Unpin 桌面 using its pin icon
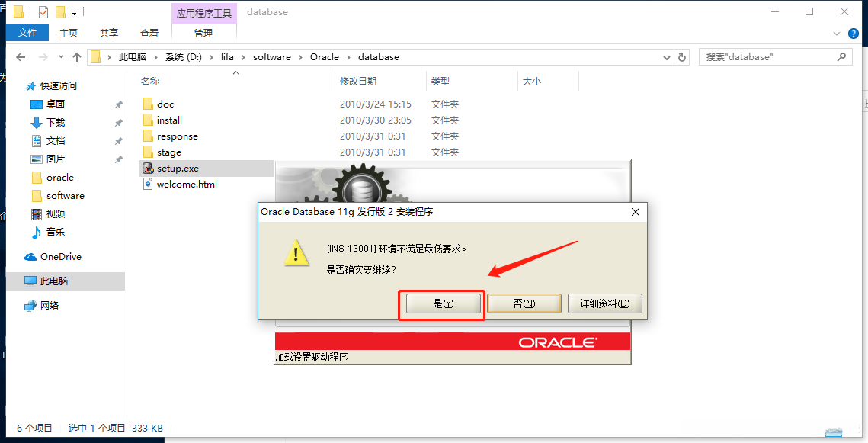Image resolution: width=868 pixels, height=443 pixels. [x=118, y=104]
